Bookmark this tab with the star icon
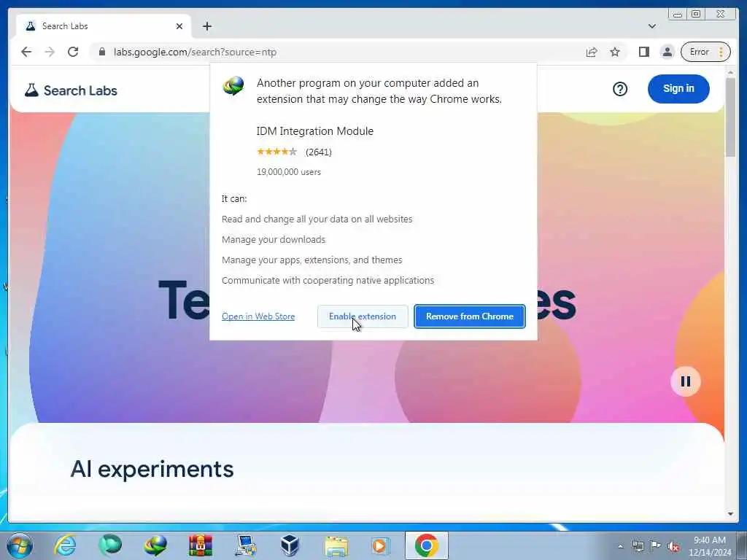The height and width of the screenshot is (560, 747). [x=615, y=52]
